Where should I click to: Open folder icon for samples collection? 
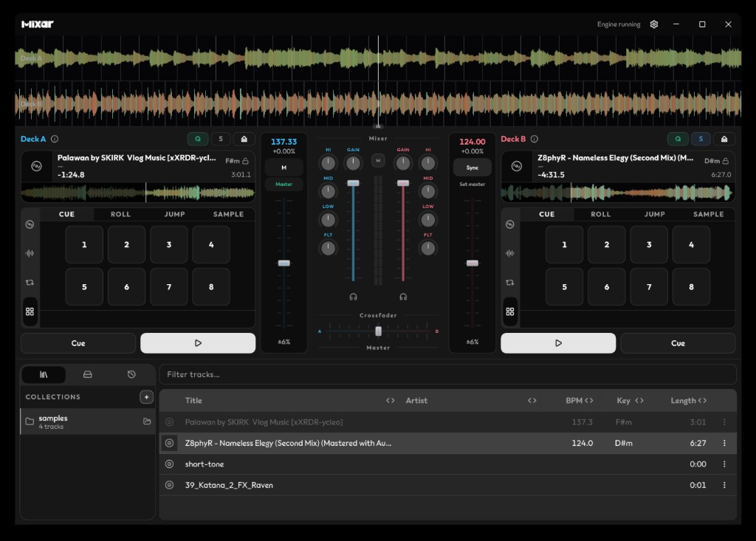[x=147, y=421]
